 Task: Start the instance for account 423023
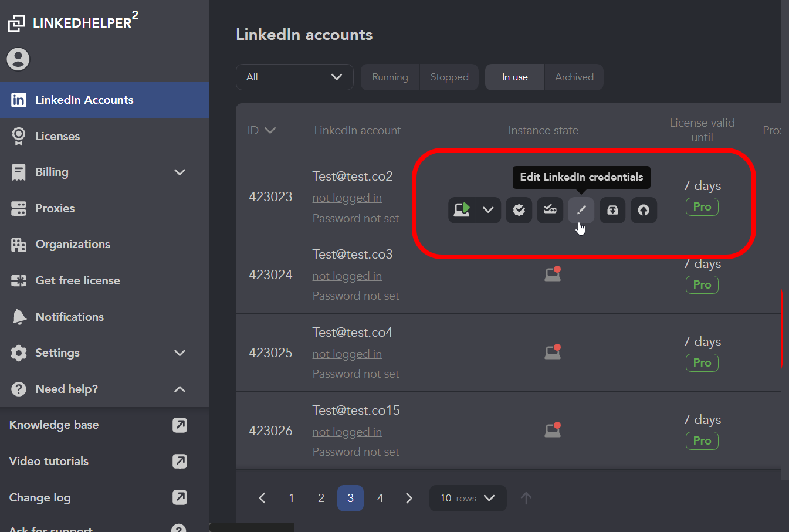click(462, 210)
